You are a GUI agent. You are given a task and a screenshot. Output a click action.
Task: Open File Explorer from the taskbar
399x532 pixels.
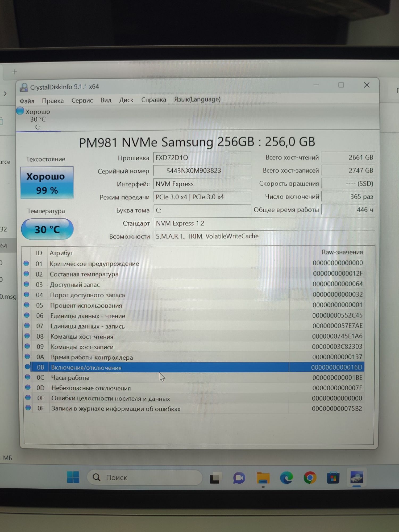click(263, 478)
